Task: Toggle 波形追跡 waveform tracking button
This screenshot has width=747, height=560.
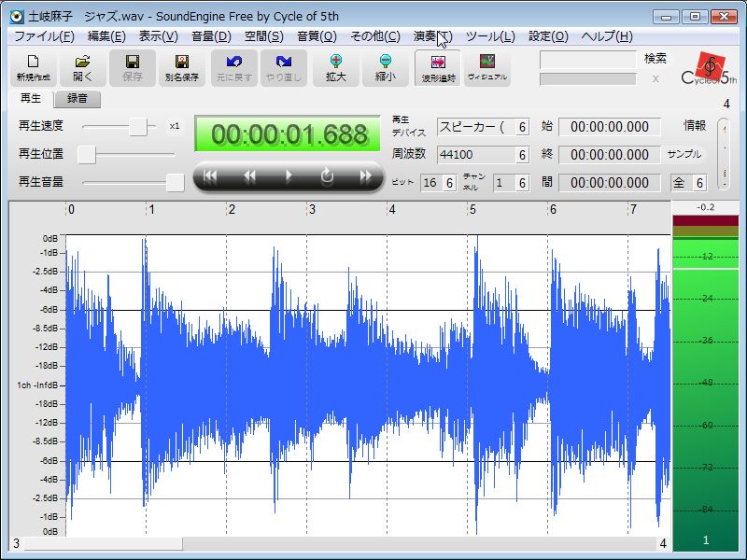Action: [x=438, y=68]
